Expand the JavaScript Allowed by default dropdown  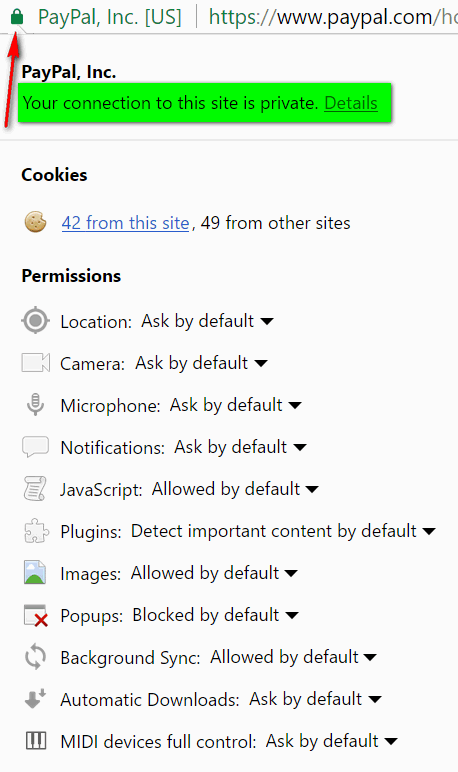(x=235, y=489)
